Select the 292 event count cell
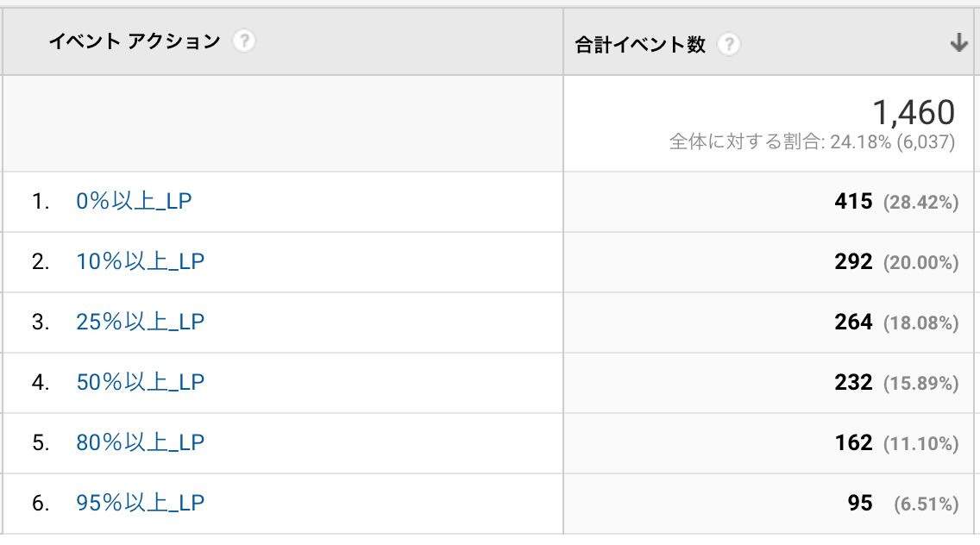Image resolution: width=980 pixels, height=545 pixels. point(853,261)
